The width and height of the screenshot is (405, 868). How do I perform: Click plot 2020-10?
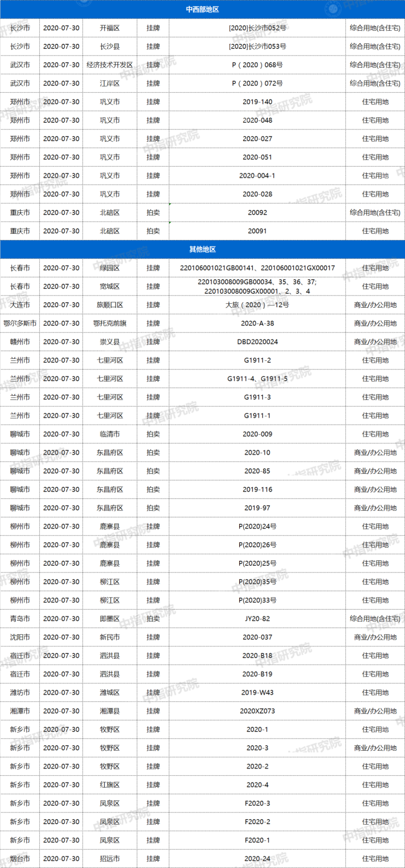click(257, 453)
